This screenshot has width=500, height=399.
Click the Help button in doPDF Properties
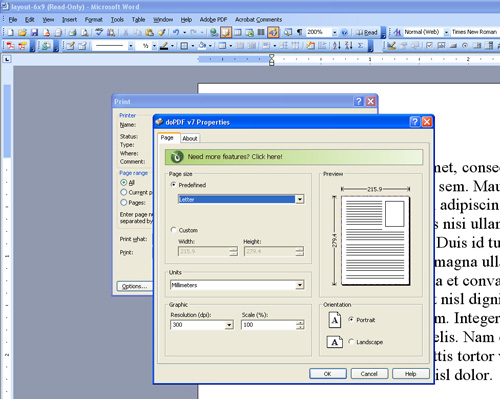click(x=411, y=374)
